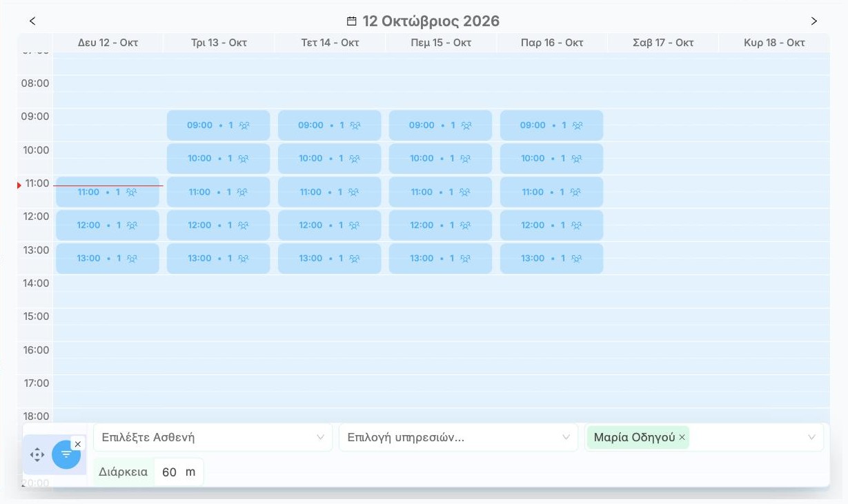848x504 pixels.
Task: Click the 08:00 time label
Action: coord(35,83)
